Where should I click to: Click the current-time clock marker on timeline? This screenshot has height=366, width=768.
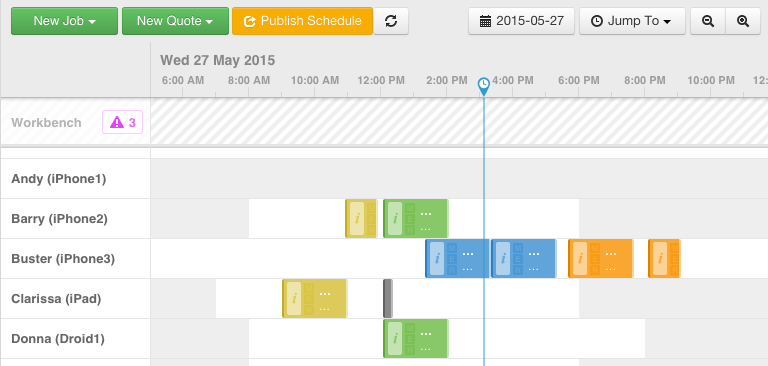[483, 86]
